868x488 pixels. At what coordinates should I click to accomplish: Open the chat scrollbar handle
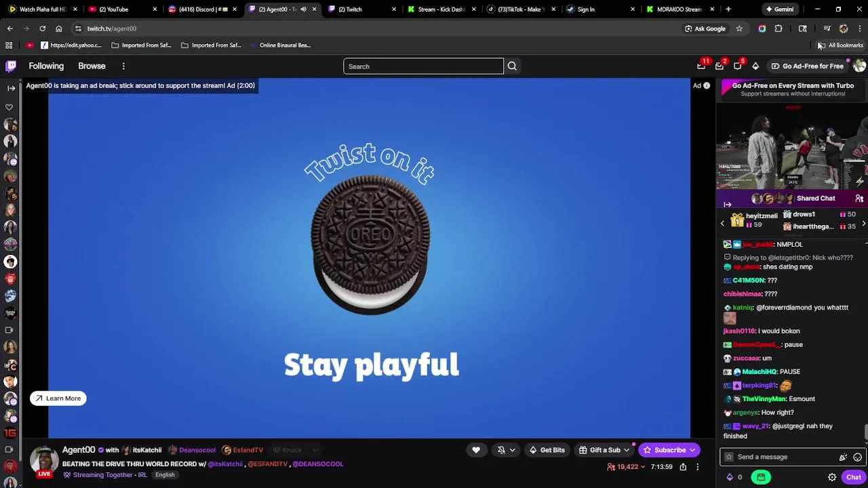click(x=866, y=432)
